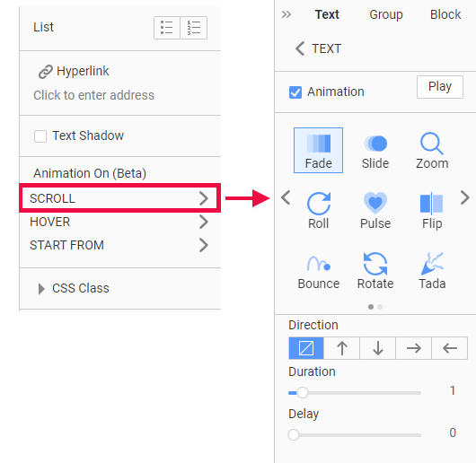Choose the Slide animation icon
This screenshot has height=463, width=476.
375,150
